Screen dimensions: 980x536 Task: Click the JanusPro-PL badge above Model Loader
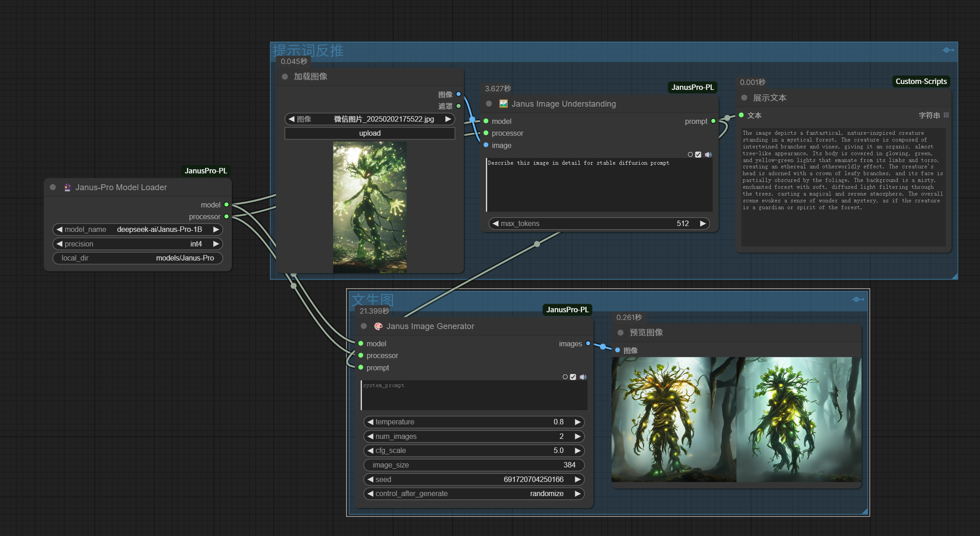pos(206,171)
